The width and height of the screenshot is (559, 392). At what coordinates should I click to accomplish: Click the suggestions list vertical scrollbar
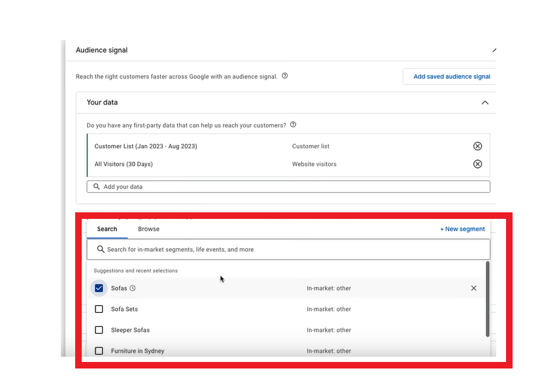click(x=486, y=301)
